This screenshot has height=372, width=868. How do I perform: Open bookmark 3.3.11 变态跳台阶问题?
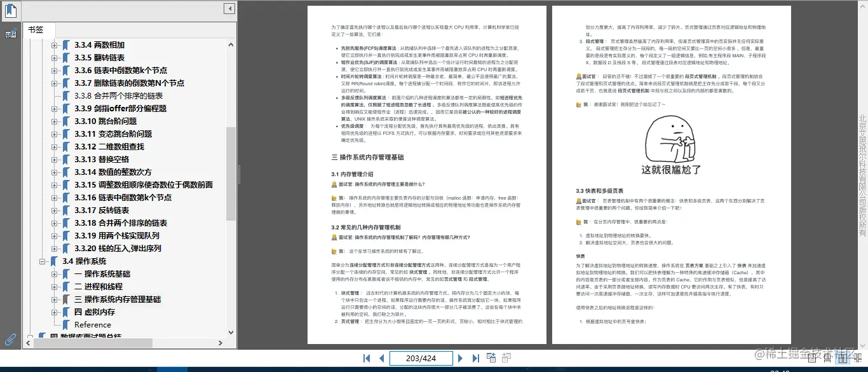(113, 134)
